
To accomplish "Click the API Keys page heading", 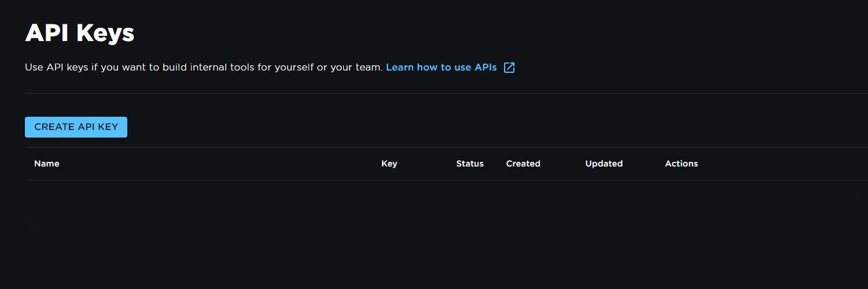I will tap(80, 33).
